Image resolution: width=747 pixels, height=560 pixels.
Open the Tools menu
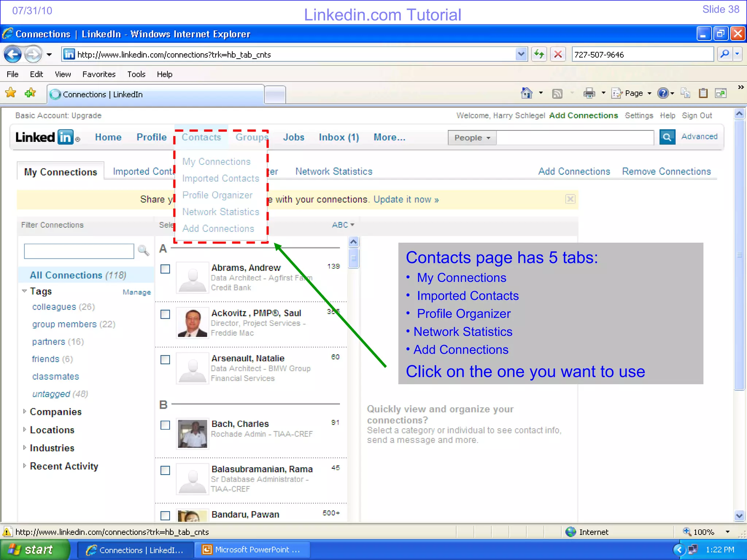(136, 74)
